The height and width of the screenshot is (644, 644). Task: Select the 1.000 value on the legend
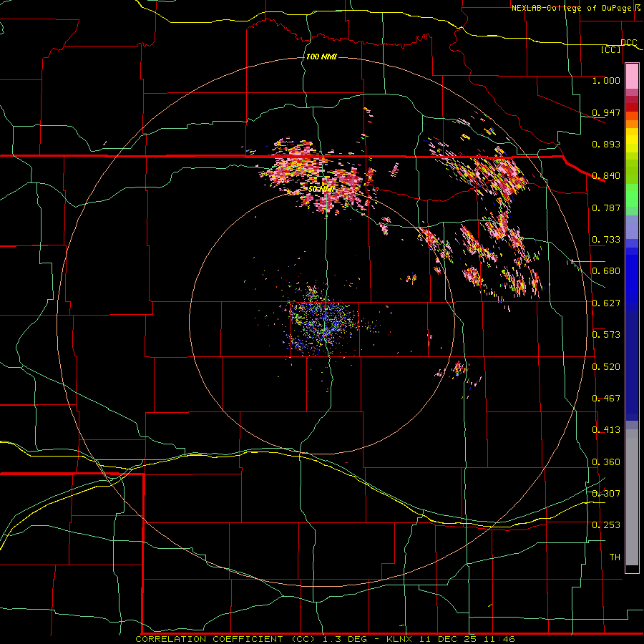click(x=606, y=80)
